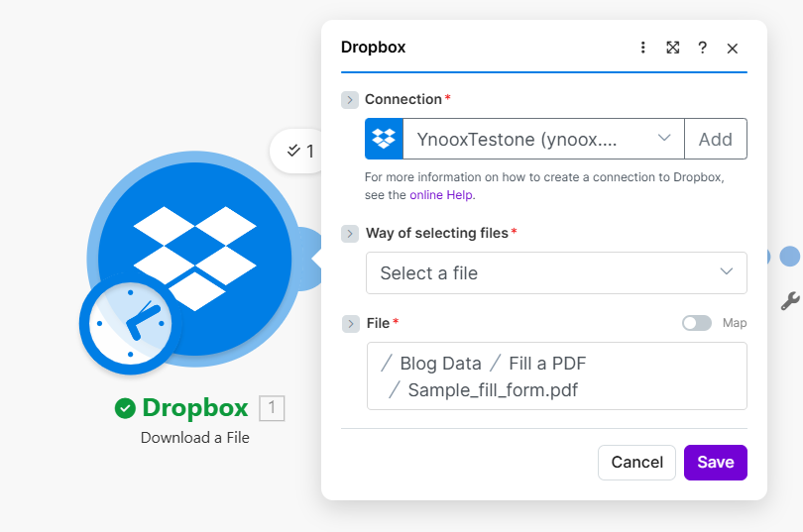Click the question mark help icon

(x=702, y=48)
